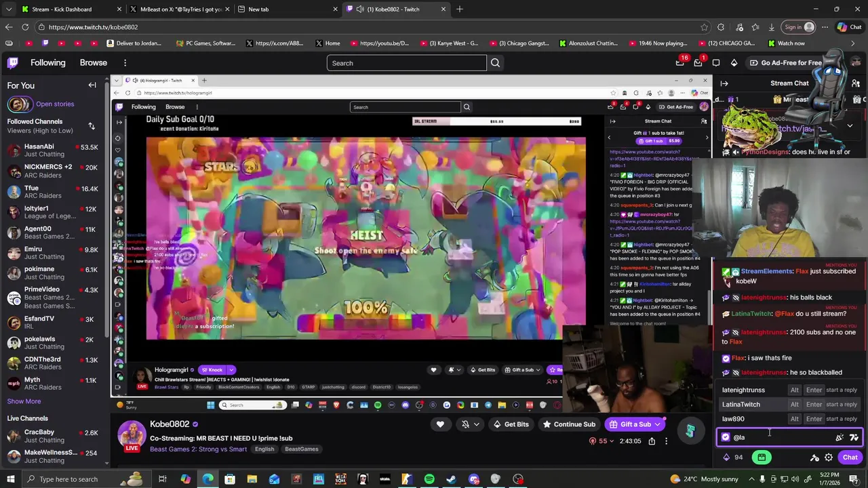Open Windows Start menu
Screen dimensions: 868x488
11,479
